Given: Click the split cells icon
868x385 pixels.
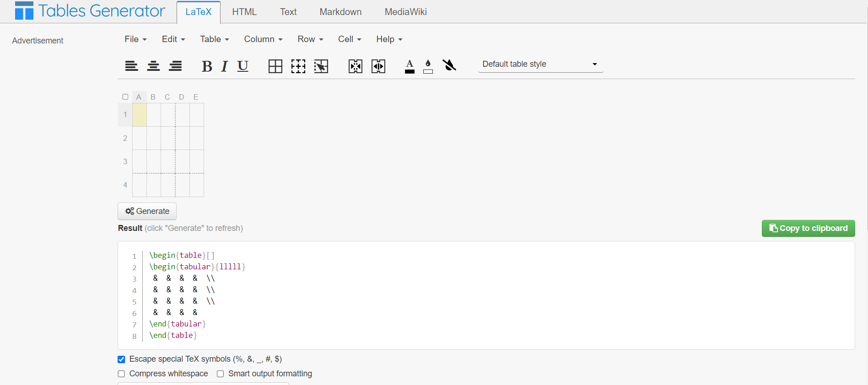Looking at the screenshot, I should [x=378, y=66].
